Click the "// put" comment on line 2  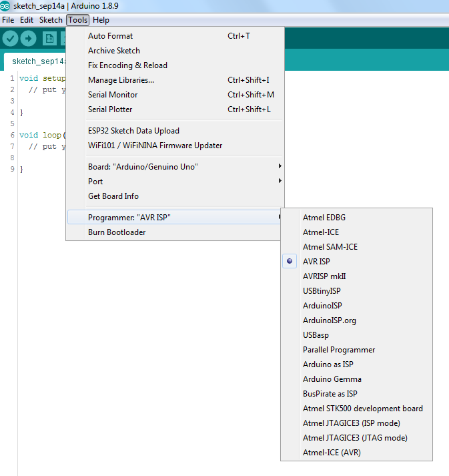pos(43,90)
